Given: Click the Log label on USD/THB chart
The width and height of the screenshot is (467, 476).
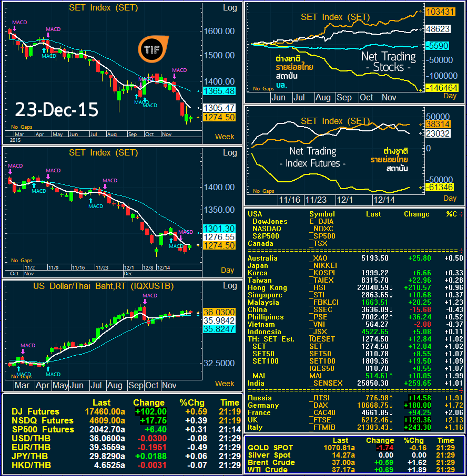Looking at the screenshot, I should (x=230, y=286).
